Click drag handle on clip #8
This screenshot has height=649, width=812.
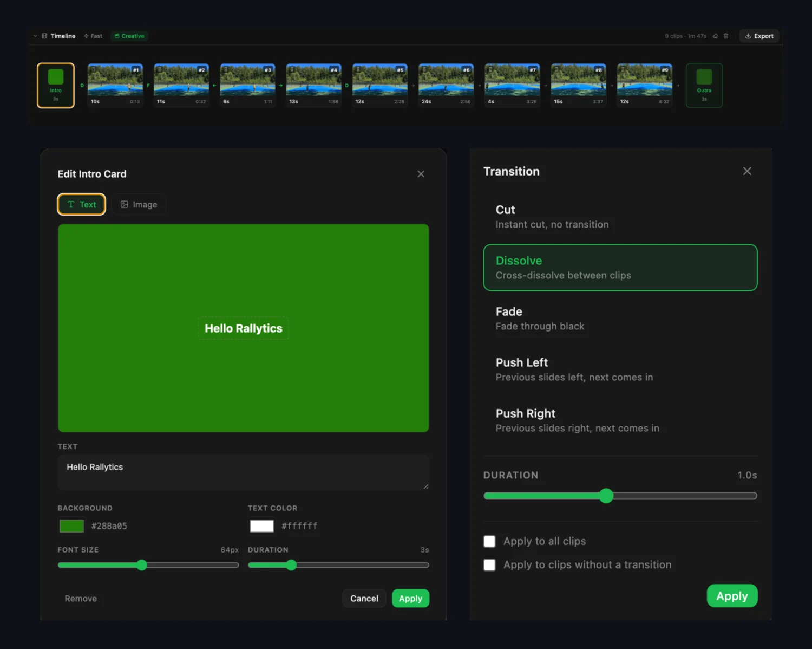coord(556,69)
